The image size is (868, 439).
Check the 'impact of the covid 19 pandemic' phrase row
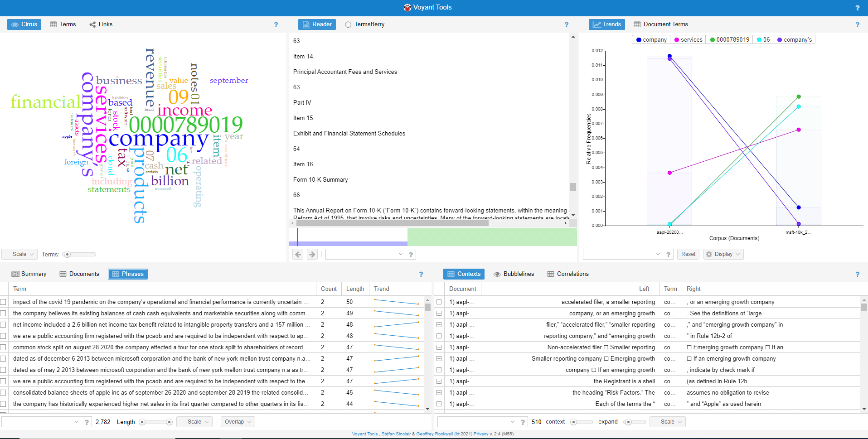coord(4,302)
